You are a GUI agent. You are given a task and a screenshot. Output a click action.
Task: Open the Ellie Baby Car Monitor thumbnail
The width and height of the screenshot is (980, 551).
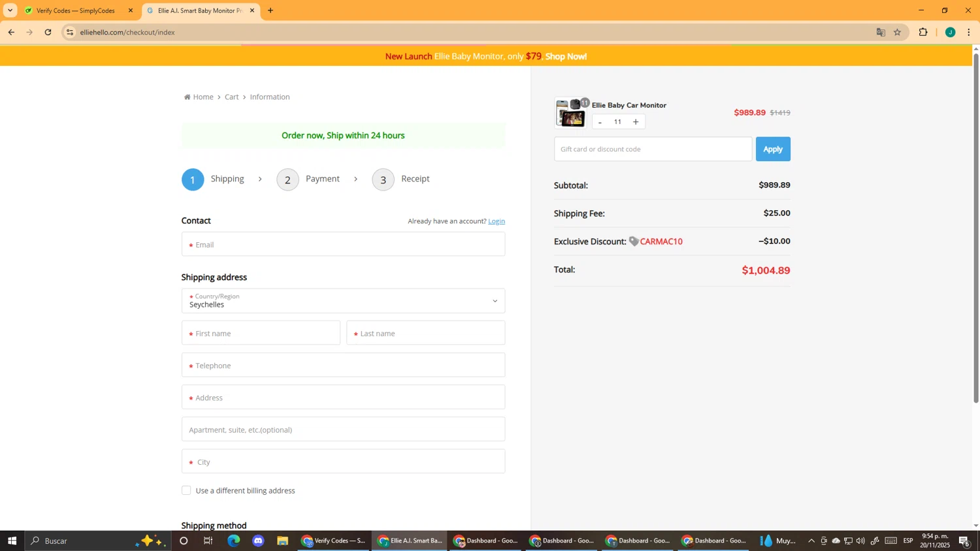point(570,113)
